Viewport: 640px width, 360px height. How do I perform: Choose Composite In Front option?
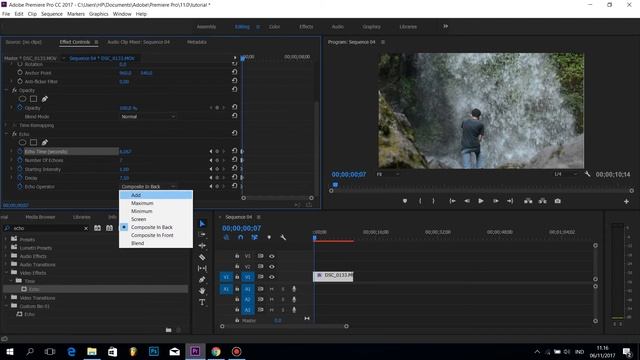156,235
